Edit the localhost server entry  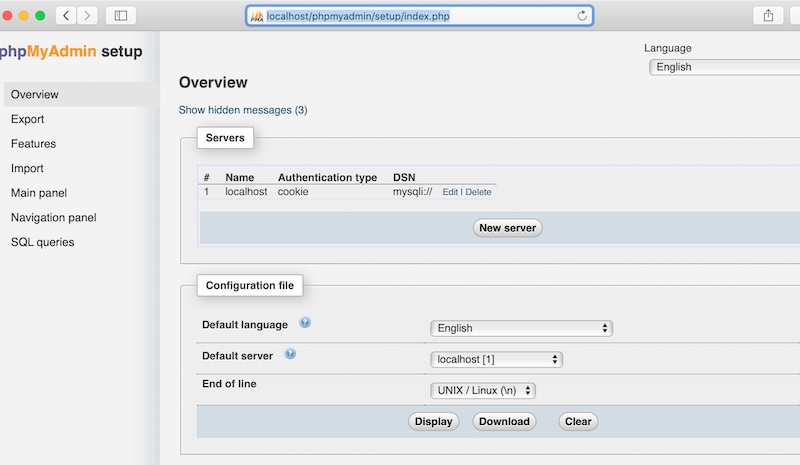pyautogui.click(x=450, y=192)
